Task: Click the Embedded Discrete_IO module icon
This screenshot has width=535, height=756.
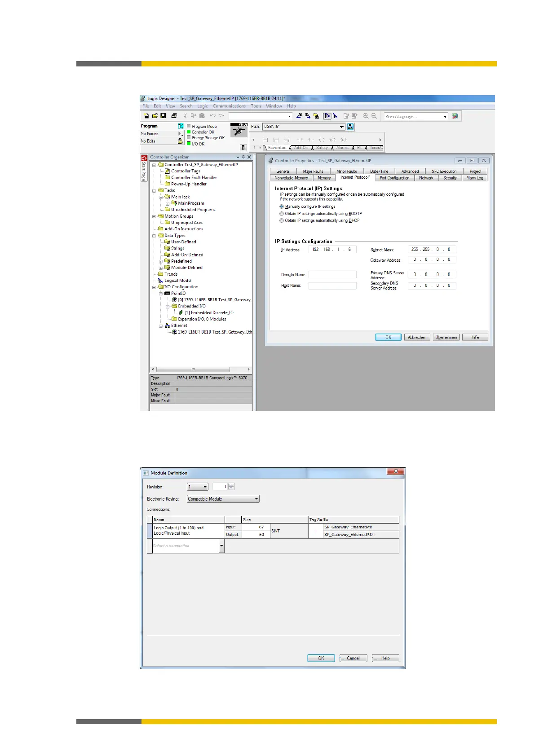Action: tap(181, 312)
